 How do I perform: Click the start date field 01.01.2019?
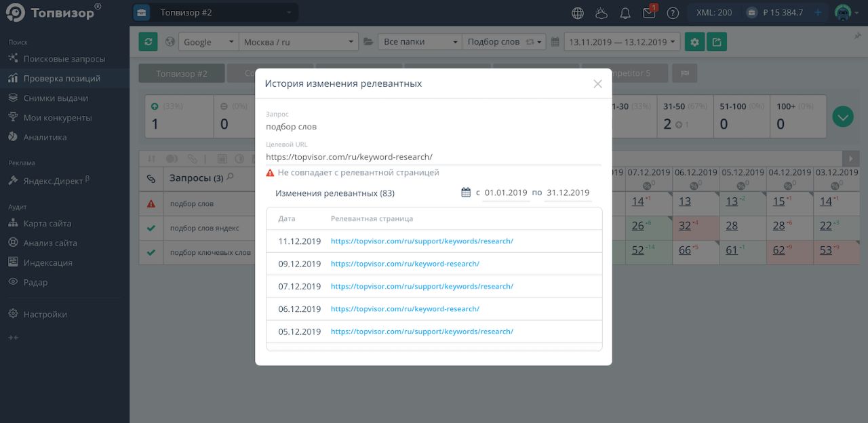pos(507,193)
